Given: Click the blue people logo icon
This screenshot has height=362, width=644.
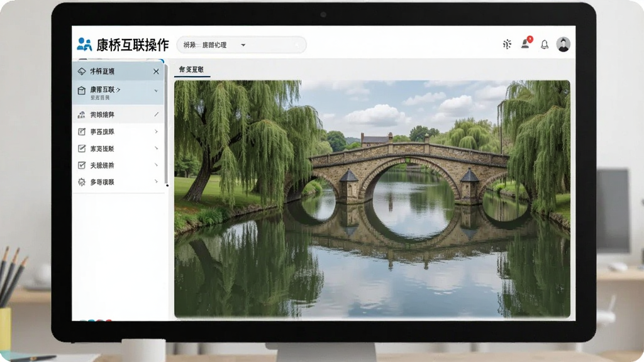Looking at the screenshot, I should pos(84,45).
